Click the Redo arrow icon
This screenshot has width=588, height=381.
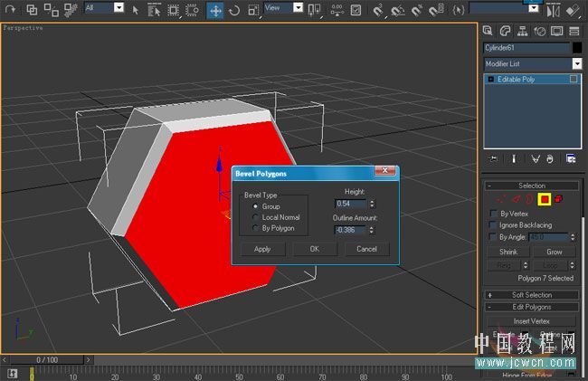[x=10, y=9]
